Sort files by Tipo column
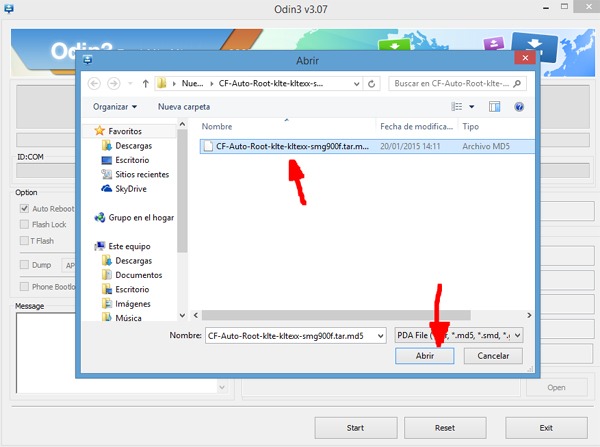 tap(470, 126)
